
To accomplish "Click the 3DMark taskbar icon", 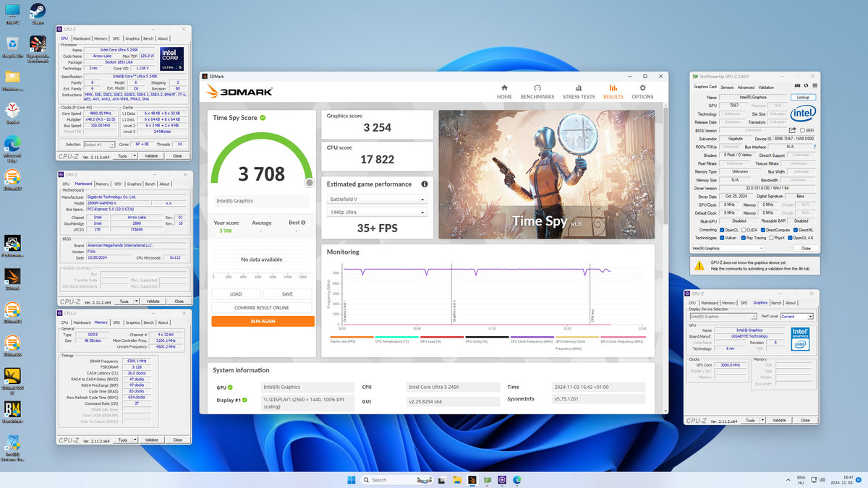I will 472,479.
